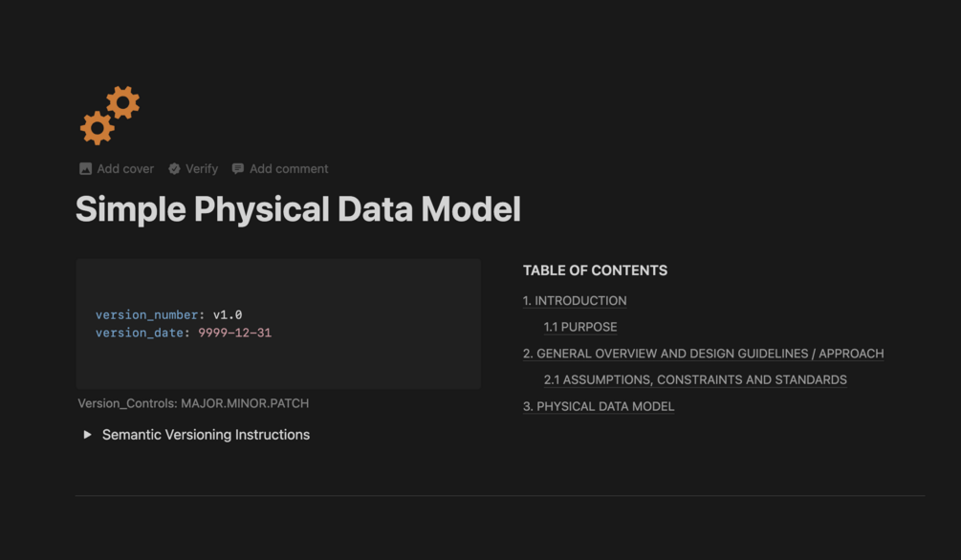The height and width of the screenshot is (560, 961).
Task: Click the orange gears page icon
Action: [110, 116]
